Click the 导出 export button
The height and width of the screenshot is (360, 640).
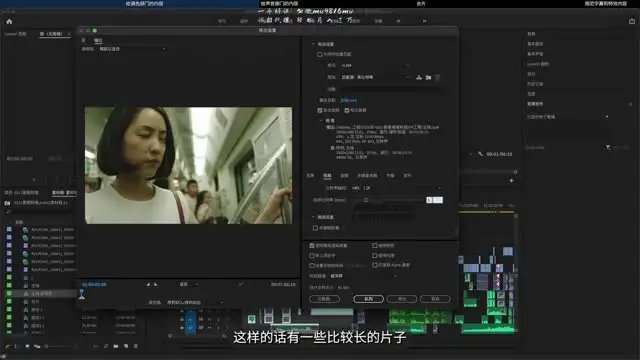click(402, 299)
